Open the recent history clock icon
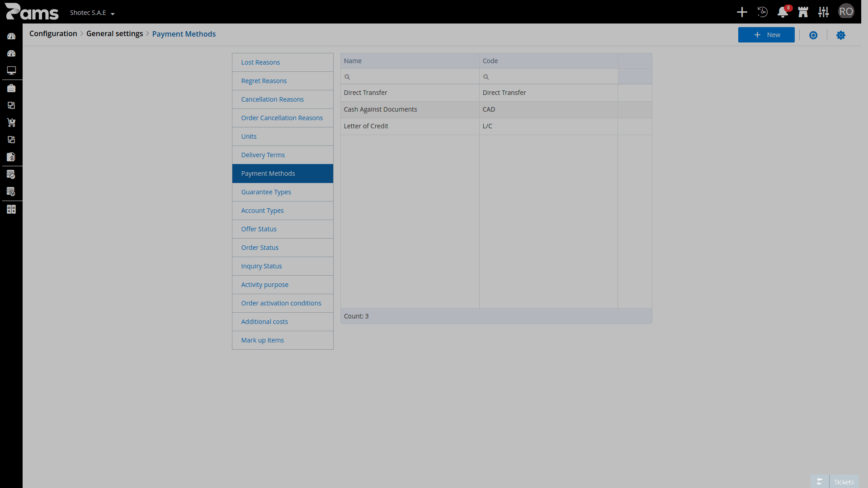868x488 pixels. [762, 12]
